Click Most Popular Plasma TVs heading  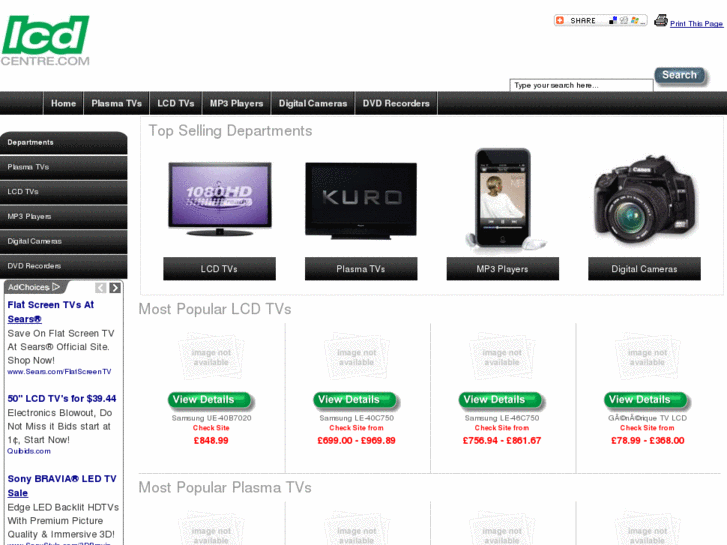[225, 487]
